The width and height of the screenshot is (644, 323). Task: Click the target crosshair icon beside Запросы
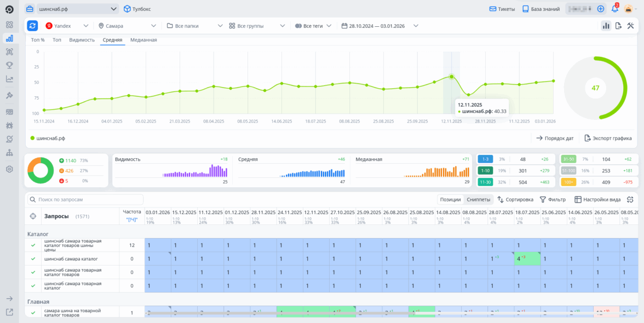(x=33, y=216)
